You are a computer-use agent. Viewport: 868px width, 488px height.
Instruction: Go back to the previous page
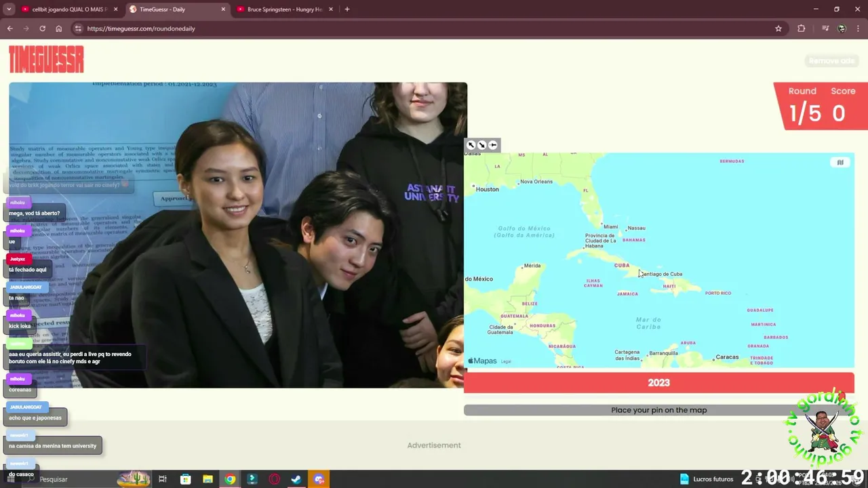click(9, 28)
